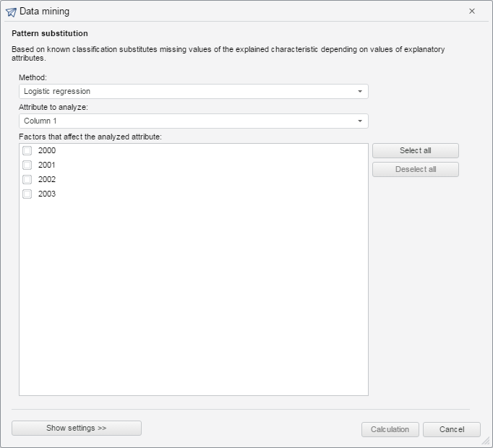Screen dimensions: 493x448
Task: Tick the 2001 factor checkbox
Action: click(x=27, y=165)
